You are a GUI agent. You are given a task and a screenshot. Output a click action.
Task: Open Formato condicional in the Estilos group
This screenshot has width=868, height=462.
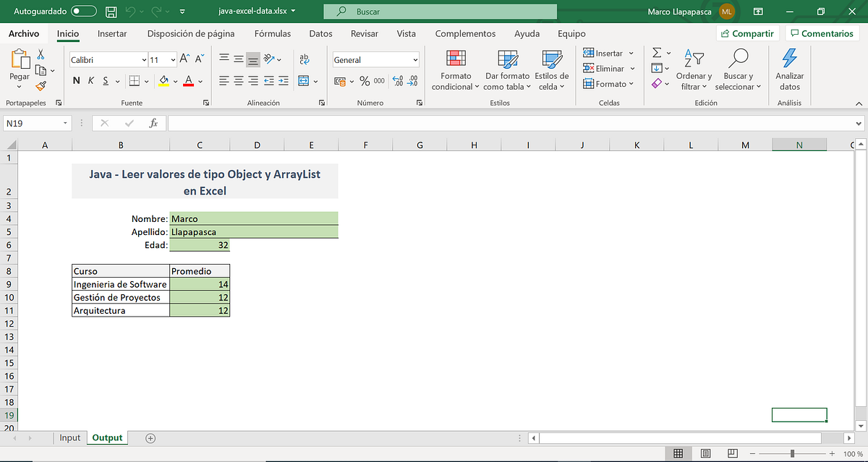point(454,69)
